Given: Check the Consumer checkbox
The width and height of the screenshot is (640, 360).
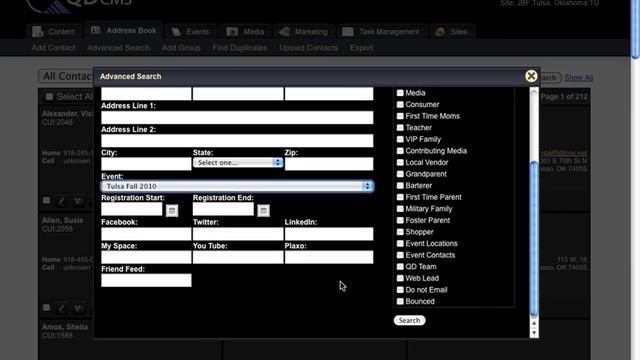Looking at the screenshot, I should pos(400,104).
